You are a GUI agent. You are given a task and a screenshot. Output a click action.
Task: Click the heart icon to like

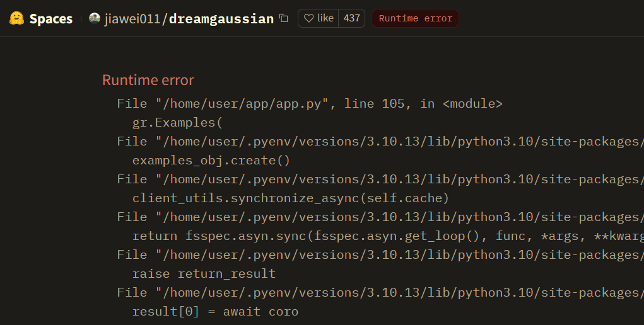pos(309,18)
